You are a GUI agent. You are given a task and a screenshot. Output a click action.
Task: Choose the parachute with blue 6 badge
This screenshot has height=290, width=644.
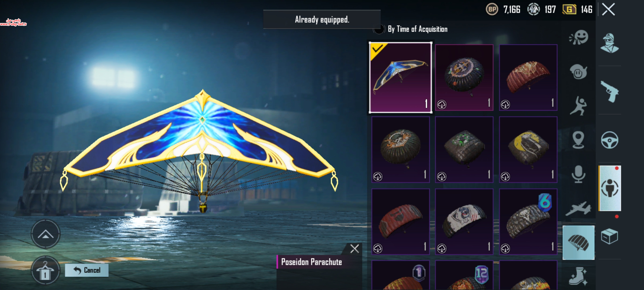point(528,222)
